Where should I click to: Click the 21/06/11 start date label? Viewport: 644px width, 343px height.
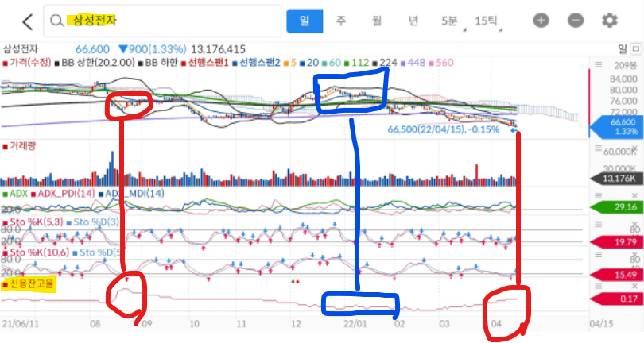(20, 324)
